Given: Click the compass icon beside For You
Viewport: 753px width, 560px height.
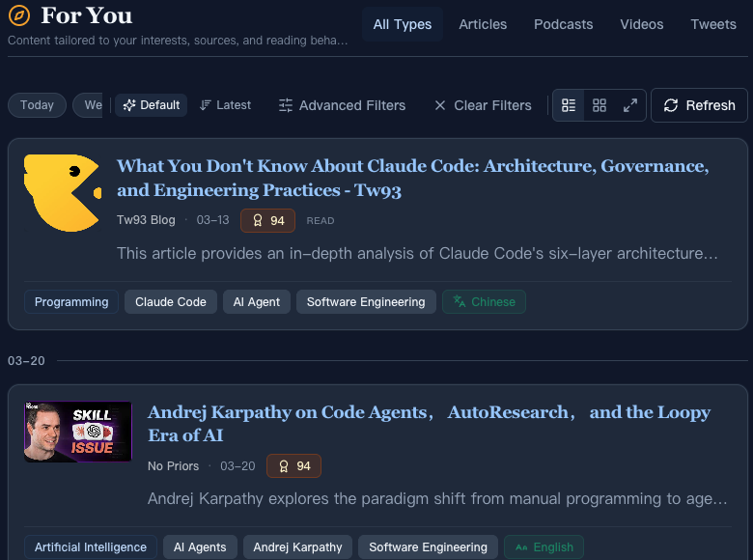Looking at the screenshot, I should click(18, 16).
